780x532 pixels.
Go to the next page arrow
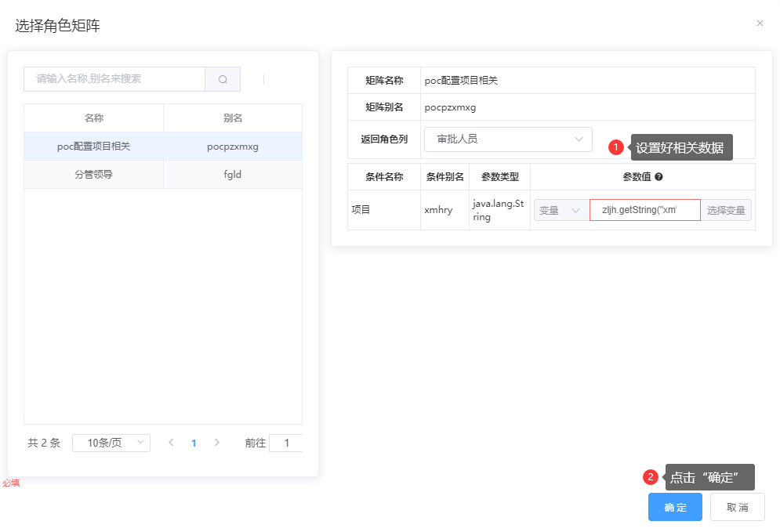tap(217, 443)
